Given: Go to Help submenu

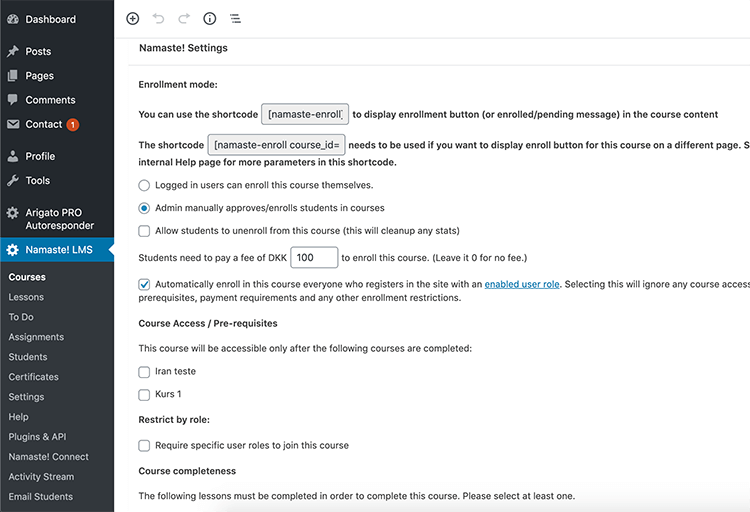Looking at the screenshot, I should (18, 417).
